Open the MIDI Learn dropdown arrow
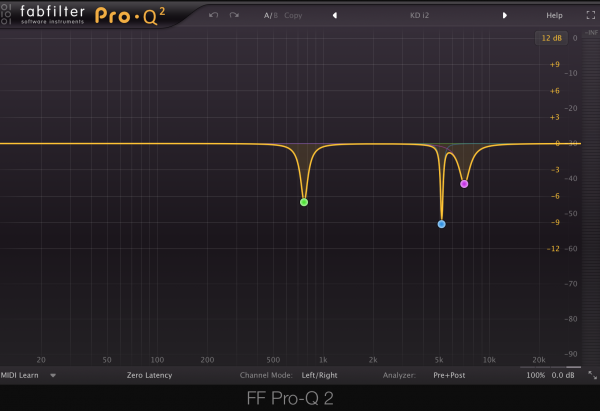 pos(53,375)
